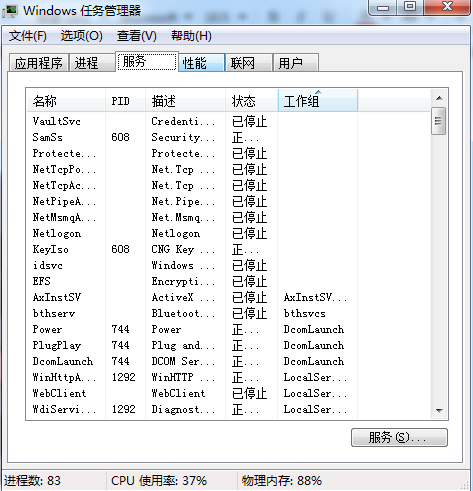473x491 pixels.
Task: Open the 服务(S)... button
Action: click(x=399, y=437)
